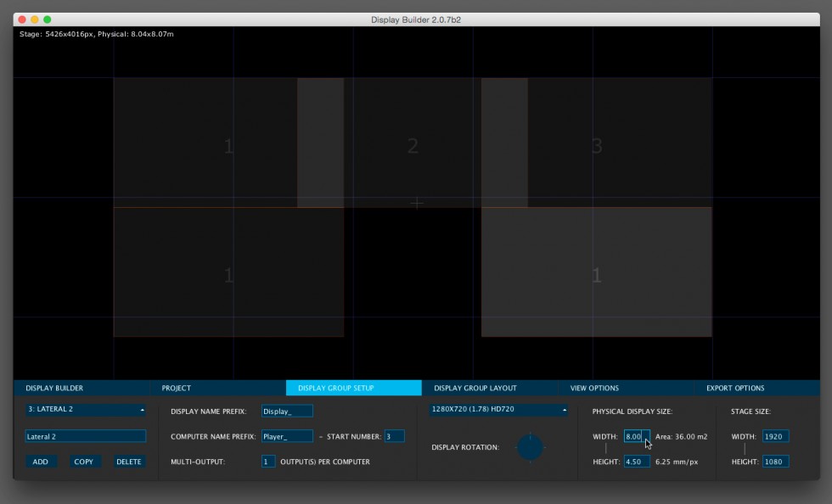Open the VIEW OPTIONS tab
The image size is (832, 504).
[x=593, y=388]
